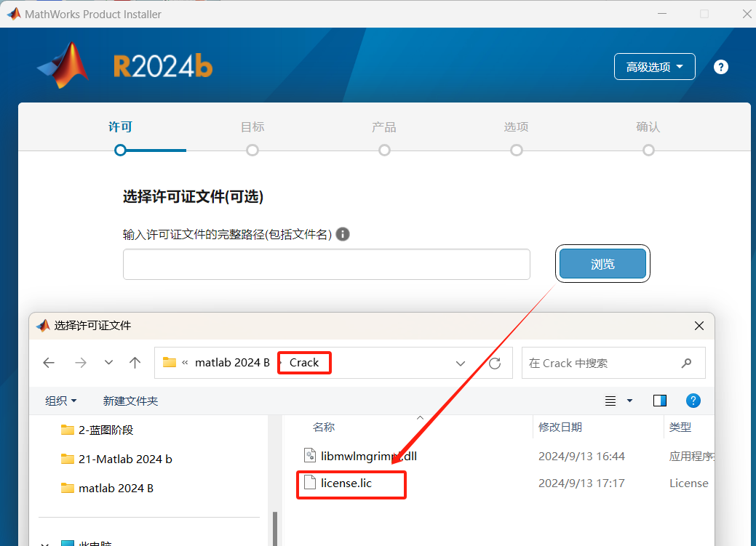The image size is (756, 546).
Task: Click the info icon beside license path label
Action: [x=342, y=234]
